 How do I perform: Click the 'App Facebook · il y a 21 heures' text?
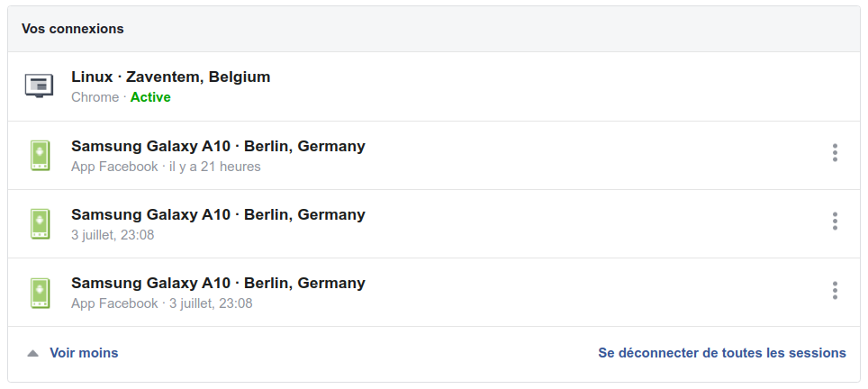[166, 167]
